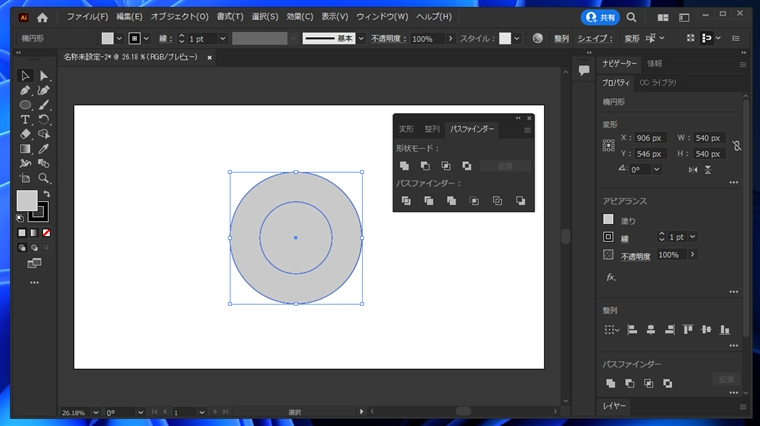Select the Type tool

point(25,119)
